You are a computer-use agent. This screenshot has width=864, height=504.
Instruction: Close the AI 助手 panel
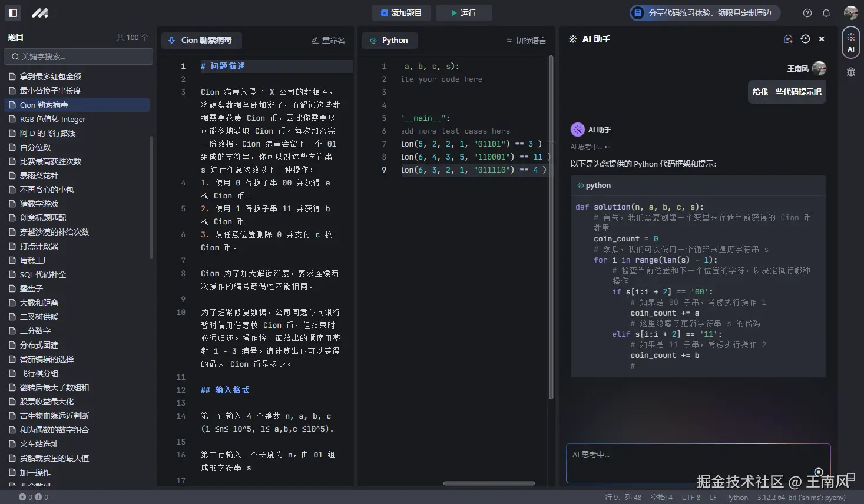(x=822, y=39)
